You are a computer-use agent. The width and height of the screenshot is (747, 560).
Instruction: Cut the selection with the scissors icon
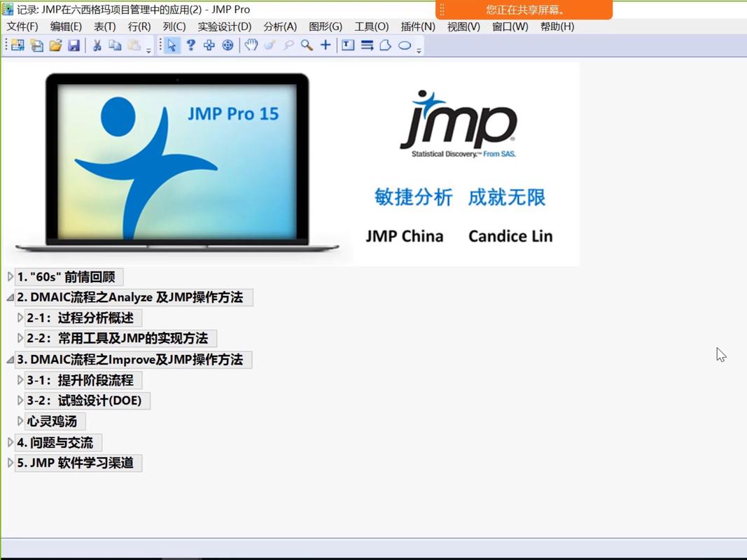point(97,45)
